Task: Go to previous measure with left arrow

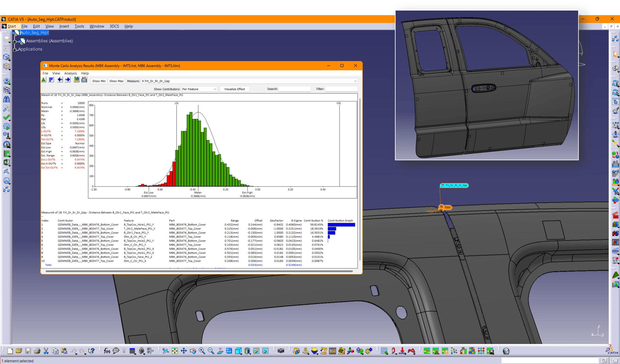Action: click(x=60, y=80)
